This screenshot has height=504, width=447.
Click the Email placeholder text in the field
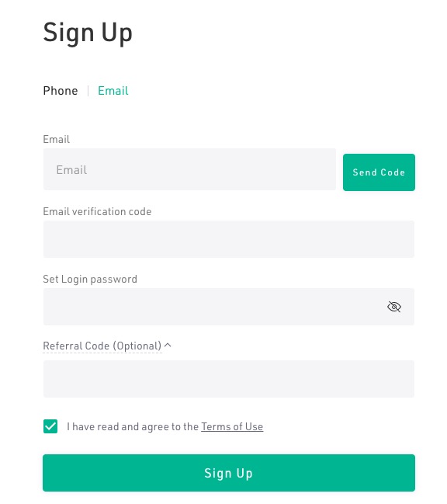[x=71, y=170]
